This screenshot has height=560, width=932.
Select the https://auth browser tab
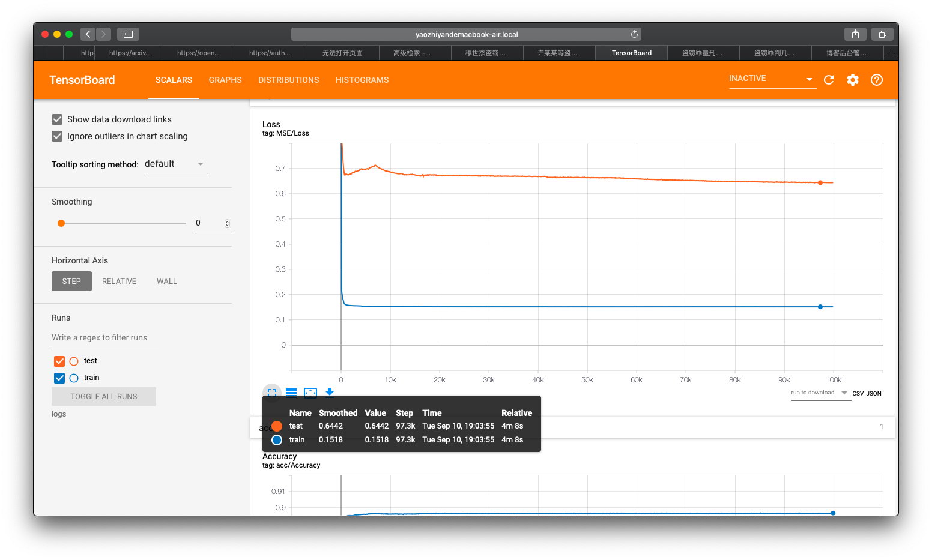click(270, 53)
